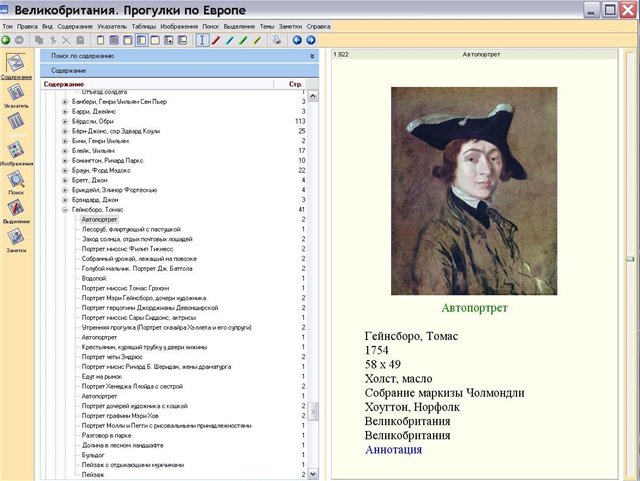Open the Указатель sidebar panel
This screenshot has height=481, width=640.
coord(16,95)
